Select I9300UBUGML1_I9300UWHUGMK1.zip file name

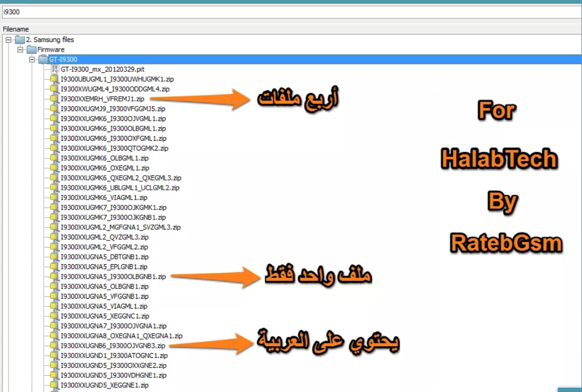coord(117,79)
